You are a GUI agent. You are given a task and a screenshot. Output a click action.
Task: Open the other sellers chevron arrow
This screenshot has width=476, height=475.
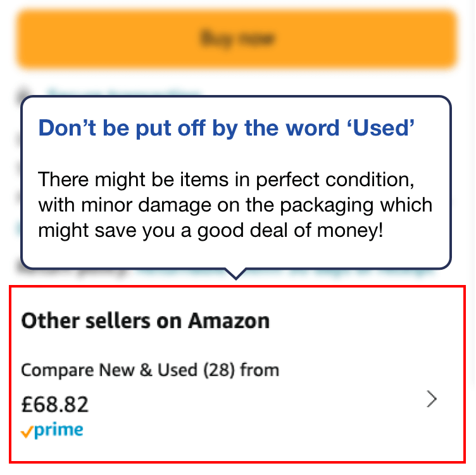pos(432,399)
